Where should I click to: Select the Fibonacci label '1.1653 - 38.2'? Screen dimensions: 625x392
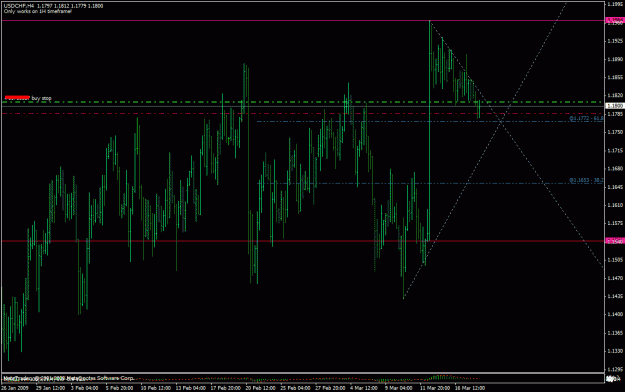(586, 181)
